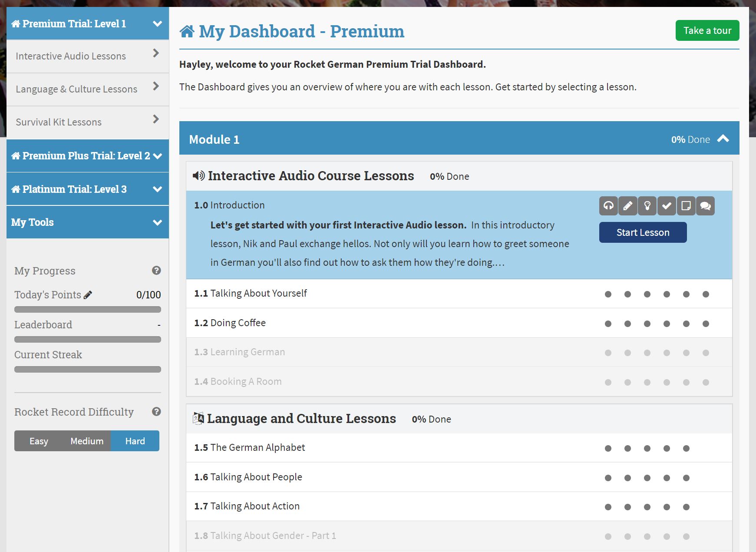Click help icon beside Rocket Record Difficulty
The height and width of the screenshot is (552, 756).
click(x=156, y=412)
